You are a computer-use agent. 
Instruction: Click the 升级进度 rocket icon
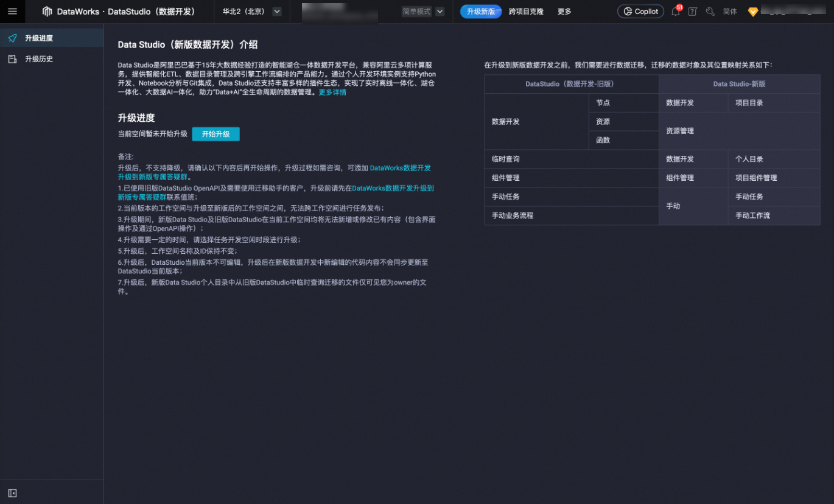pos(12,38)
